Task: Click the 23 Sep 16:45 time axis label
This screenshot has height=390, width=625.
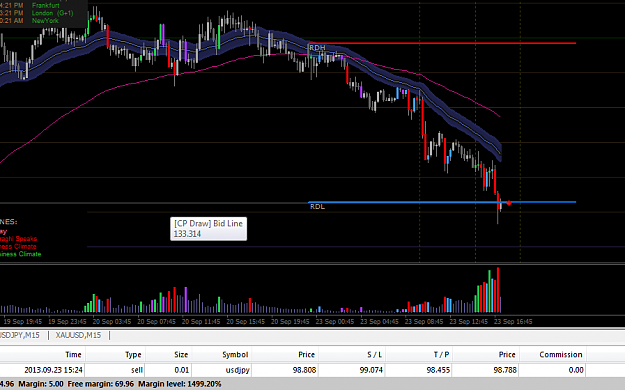Action: (513, 321)
